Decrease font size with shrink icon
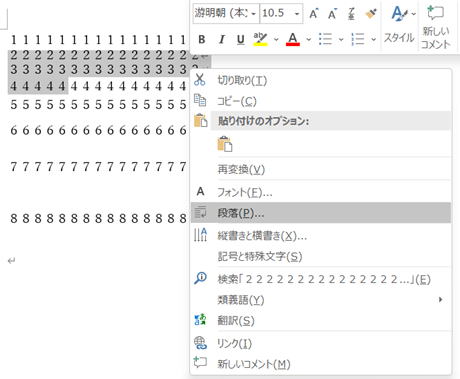 332,14
